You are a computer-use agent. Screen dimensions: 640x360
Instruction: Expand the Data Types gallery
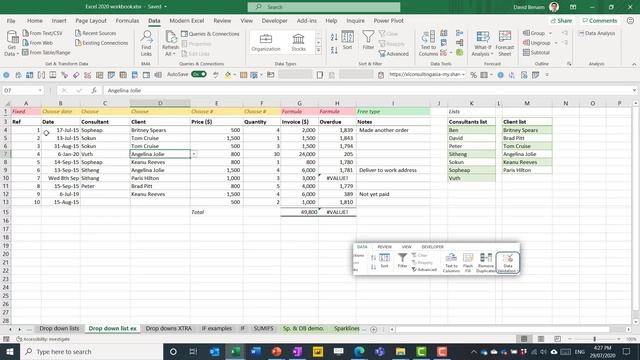click(x=318, y=51)
